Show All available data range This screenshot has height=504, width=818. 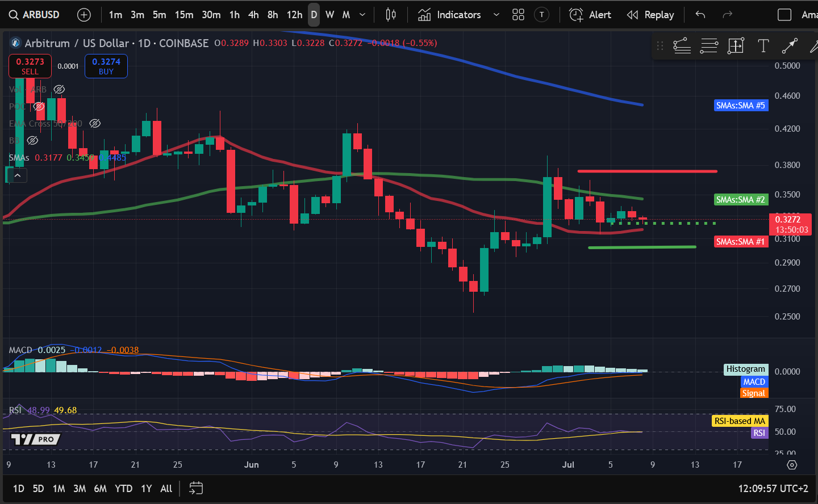[166, 489]
